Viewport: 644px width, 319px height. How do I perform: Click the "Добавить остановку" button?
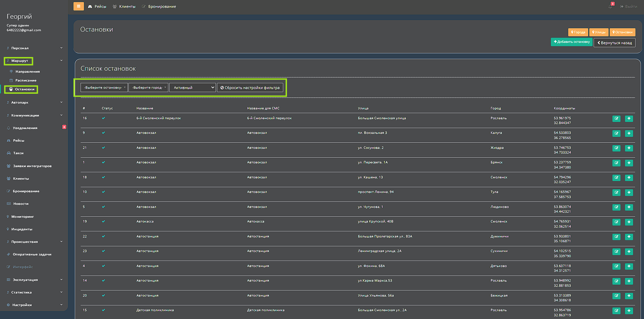click(x=572, y=42)
